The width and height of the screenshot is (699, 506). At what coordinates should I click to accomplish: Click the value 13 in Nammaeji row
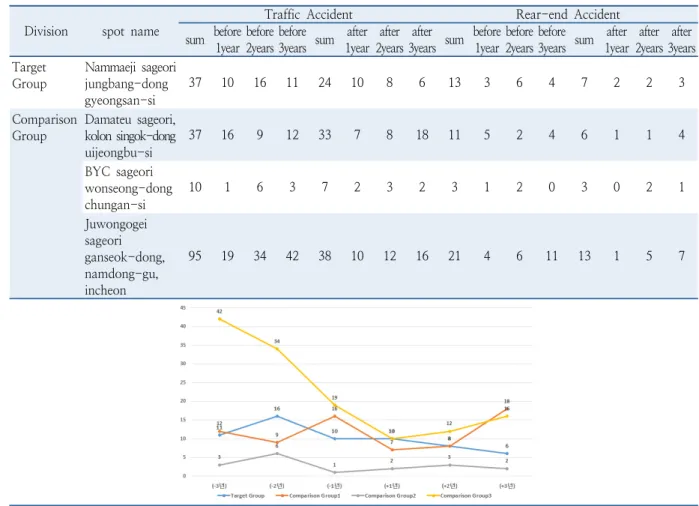(454, 82)
